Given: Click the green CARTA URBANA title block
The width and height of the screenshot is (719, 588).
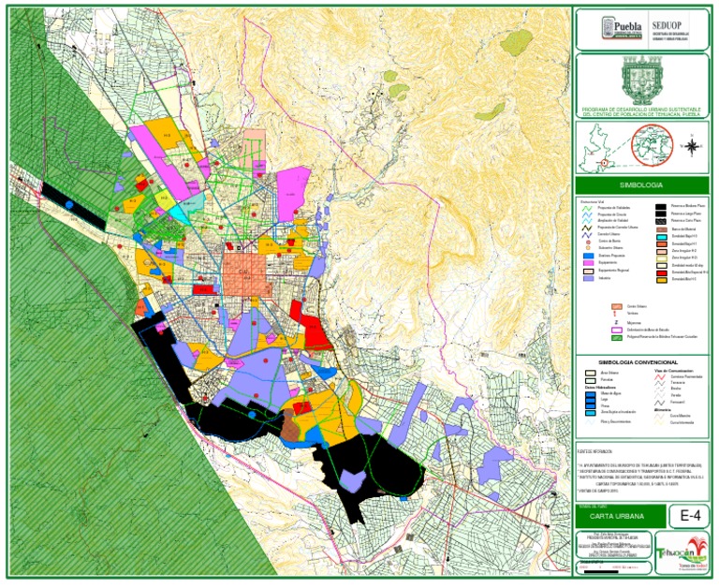Looking at the screenshot, I should (x=621, y=517).
